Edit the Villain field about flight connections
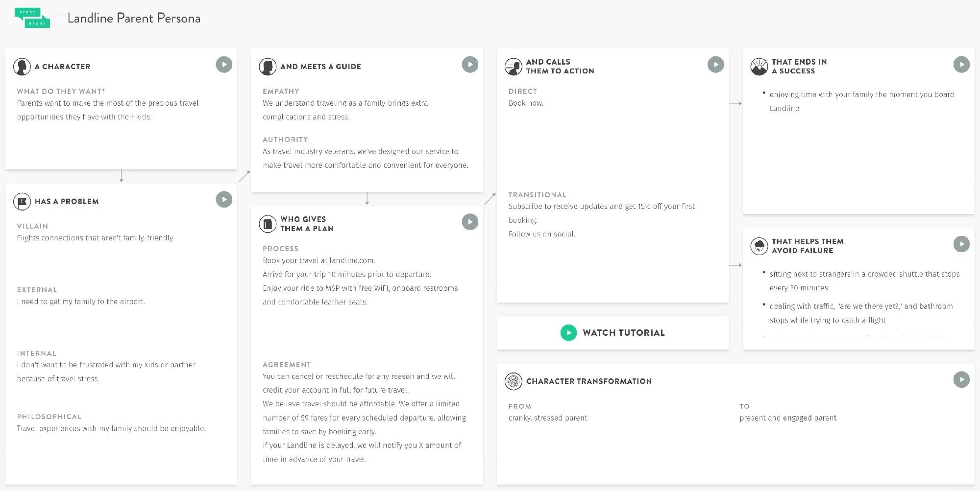This screenshot has height=491, width=980. click(x=95, y=238)
